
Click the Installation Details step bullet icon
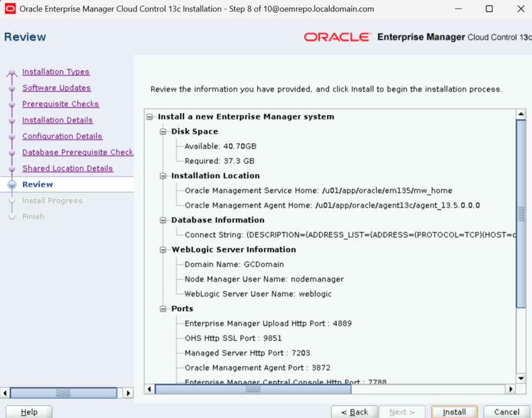[x=12, y=120]
